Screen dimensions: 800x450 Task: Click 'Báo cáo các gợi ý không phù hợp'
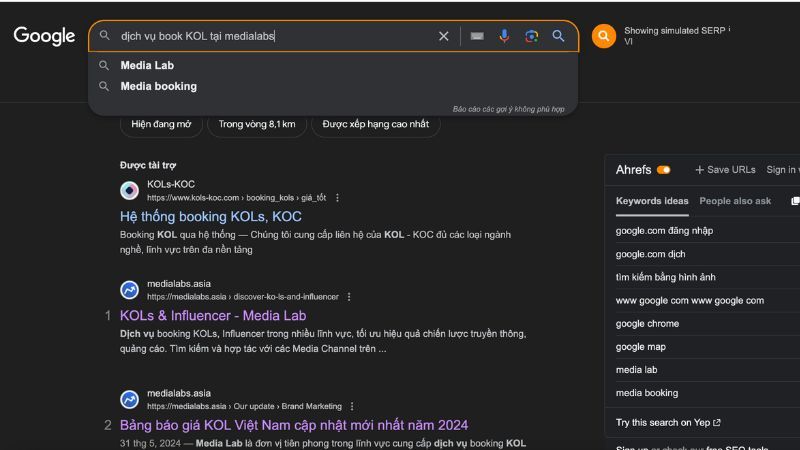(x=509, y=109)
